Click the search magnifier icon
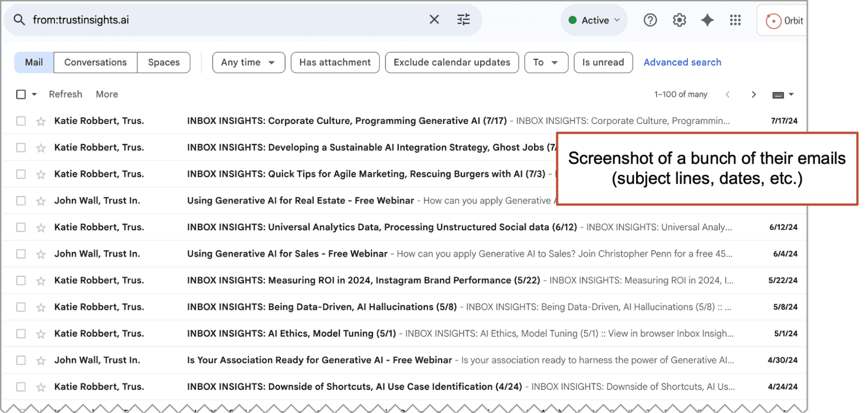This screenshot has height=413, width=868. (x=19, y=20)
